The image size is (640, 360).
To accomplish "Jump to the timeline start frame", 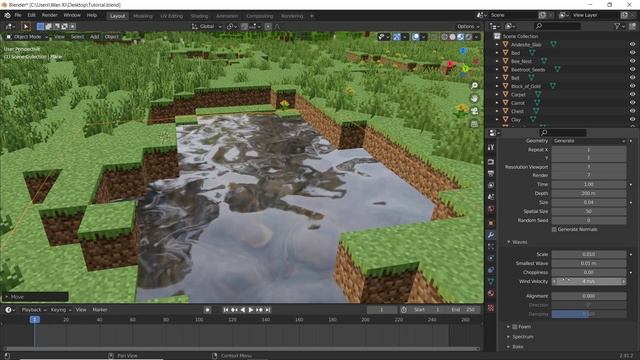I will click(x=226, y=310).
